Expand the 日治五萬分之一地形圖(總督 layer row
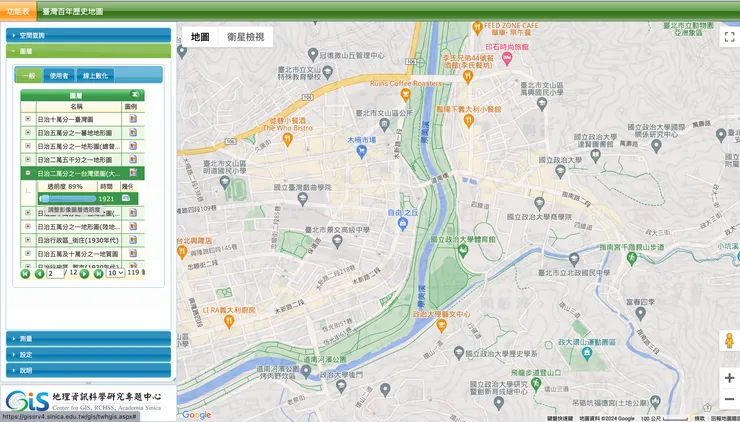Viewport: 740px width, 422px height. [28, 146]
